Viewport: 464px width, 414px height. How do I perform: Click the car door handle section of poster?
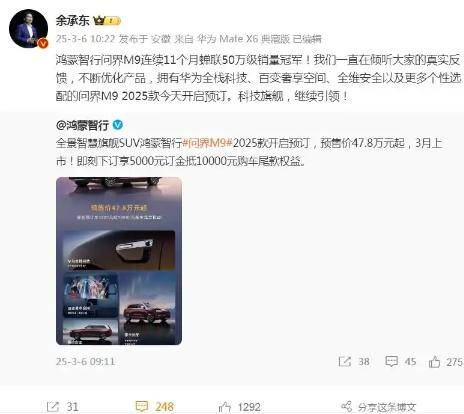pyautogui.click(x=119, y=250)
